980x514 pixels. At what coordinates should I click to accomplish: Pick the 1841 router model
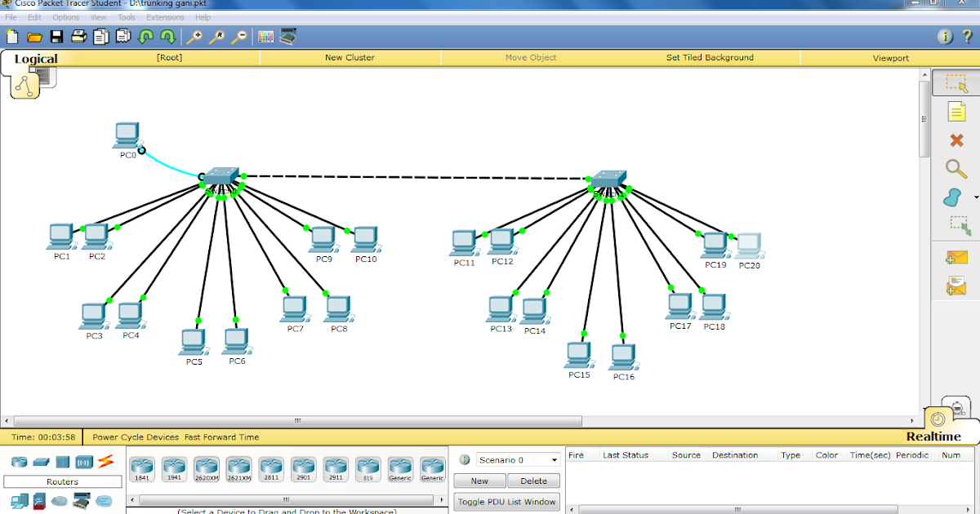[142, 469]
